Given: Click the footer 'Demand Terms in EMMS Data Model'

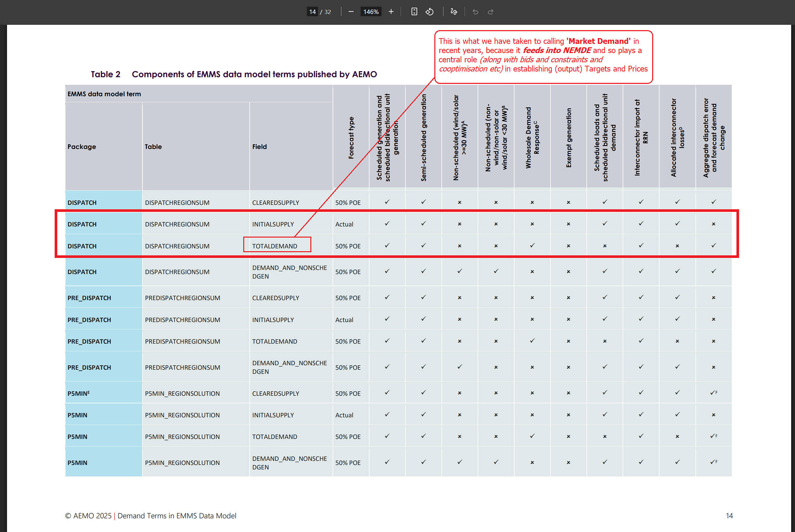Looking at the screenshot, I should 176,516.
